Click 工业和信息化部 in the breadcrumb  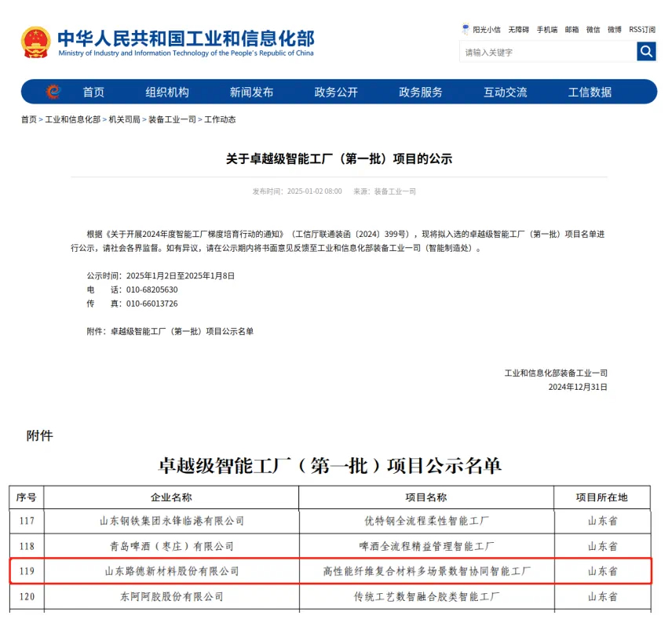click(x=73, y=119)
